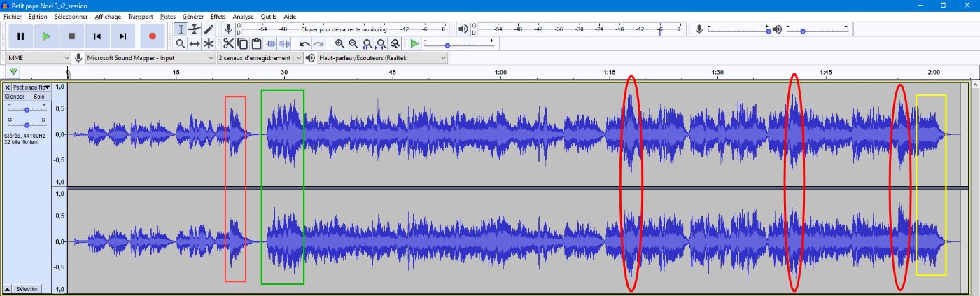Select the I-beam Selection tool
Image resolution: width=980 pixels, height=296 pixels.
click(180, 29)
